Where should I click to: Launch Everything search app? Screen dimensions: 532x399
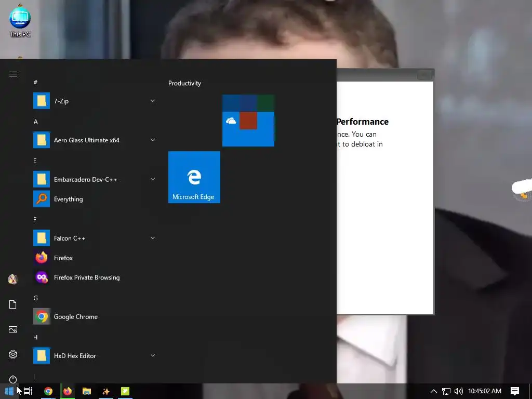tap(95, 199)
